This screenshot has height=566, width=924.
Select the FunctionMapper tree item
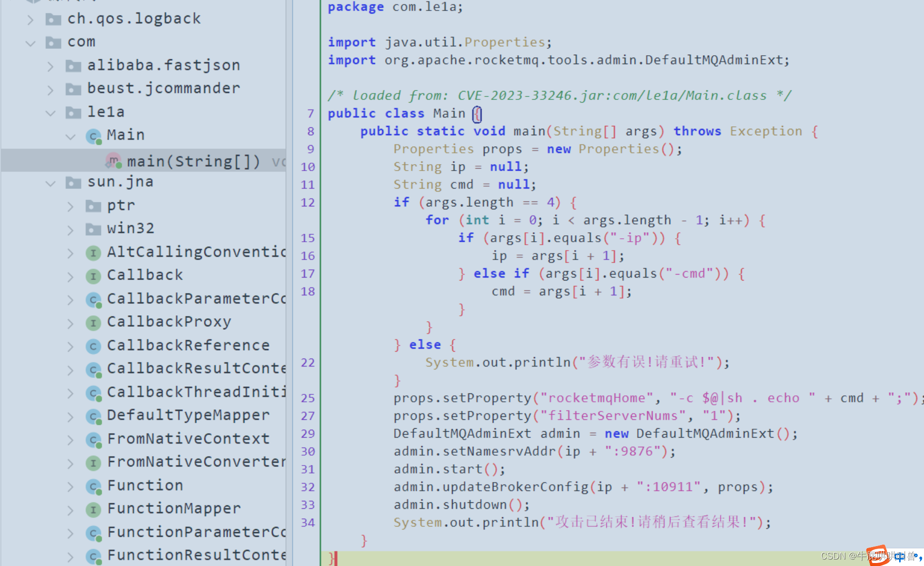(174, 509)
